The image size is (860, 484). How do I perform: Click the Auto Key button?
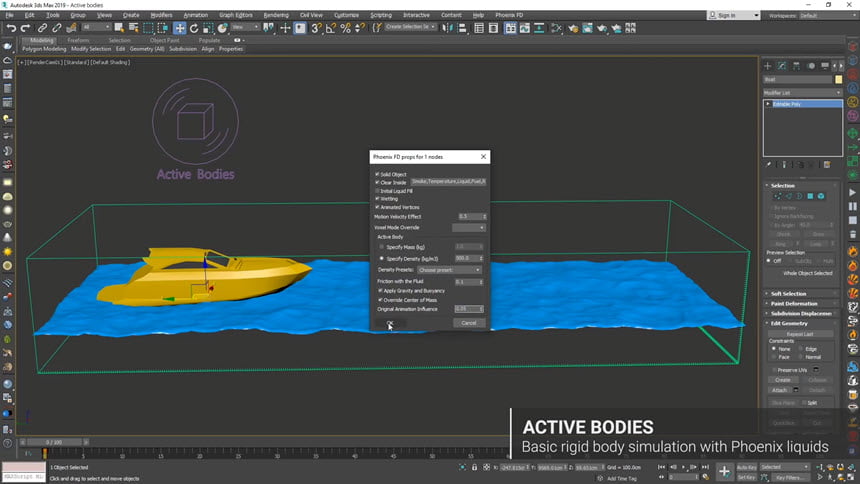746,468
